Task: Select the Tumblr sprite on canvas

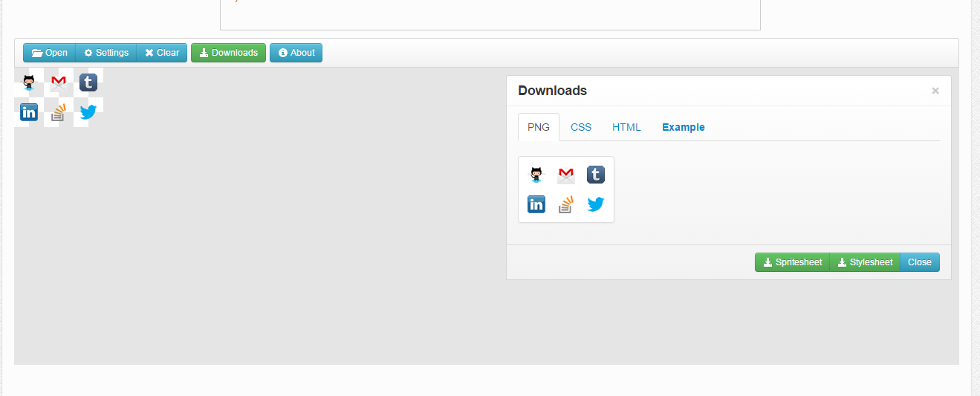Action: pyautogui.click(x=88, y=82)
